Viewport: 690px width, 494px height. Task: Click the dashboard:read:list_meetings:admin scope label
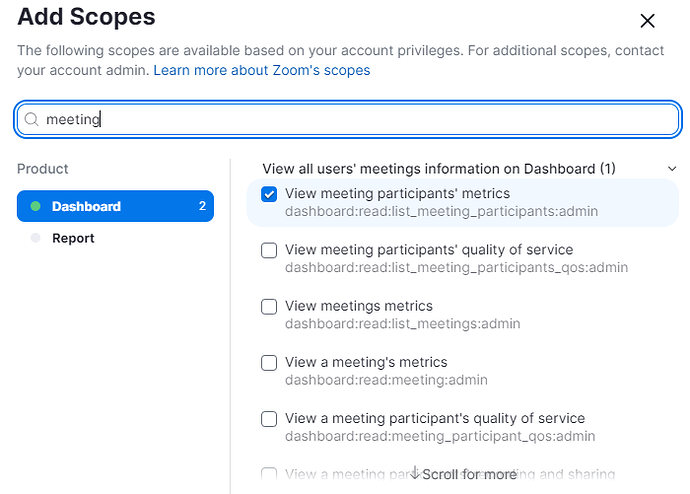point(402,324)
